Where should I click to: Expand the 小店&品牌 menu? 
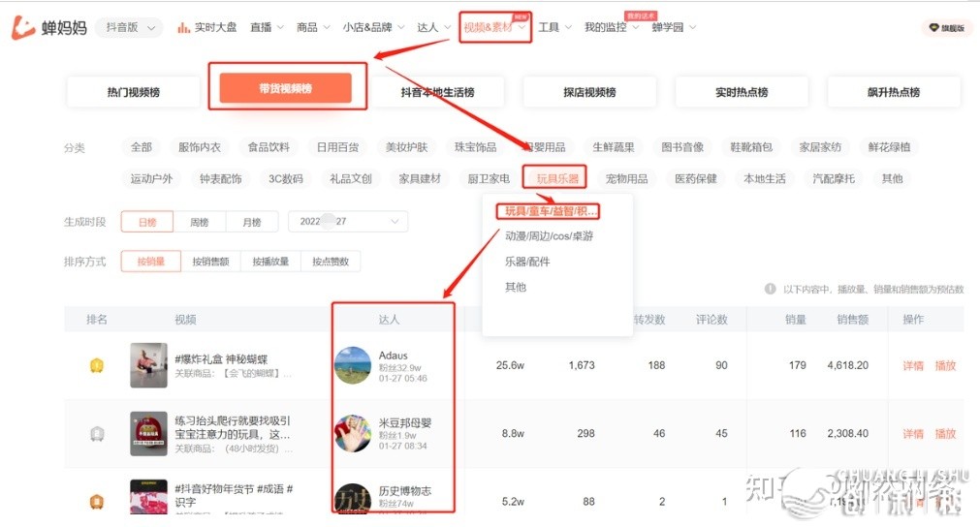point(374,27)
